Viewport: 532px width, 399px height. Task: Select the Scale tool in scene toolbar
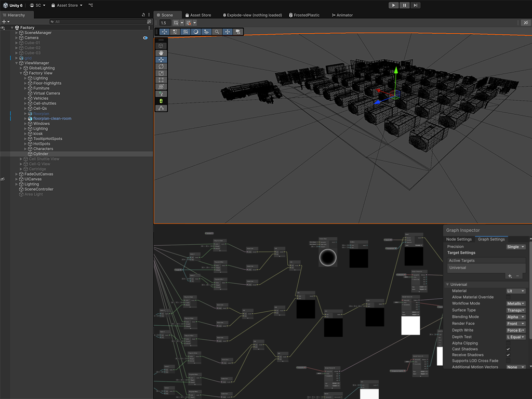[x=162, y=73]
